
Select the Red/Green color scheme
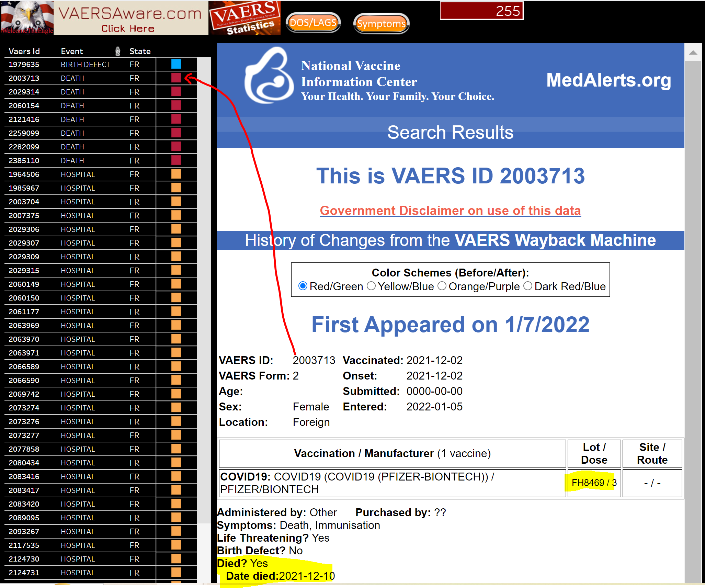pyautogui.click(x=303, y=286)
